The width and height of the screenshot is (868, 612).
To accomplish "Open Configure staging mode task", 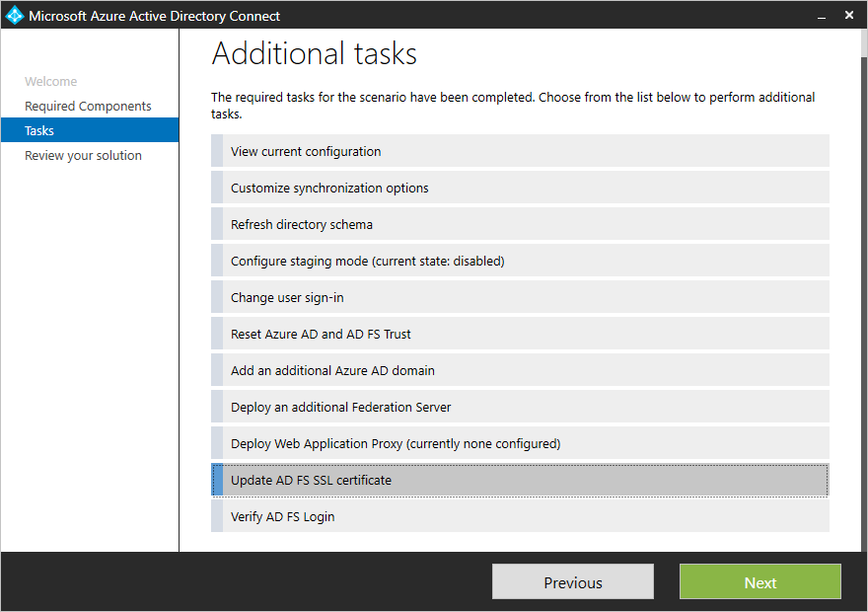I will click(x=521, y=261).
